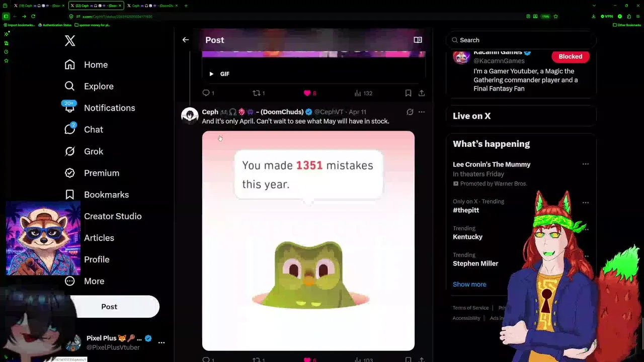
Task: Open options for The Mummy promoted trend
Action: 586,164
